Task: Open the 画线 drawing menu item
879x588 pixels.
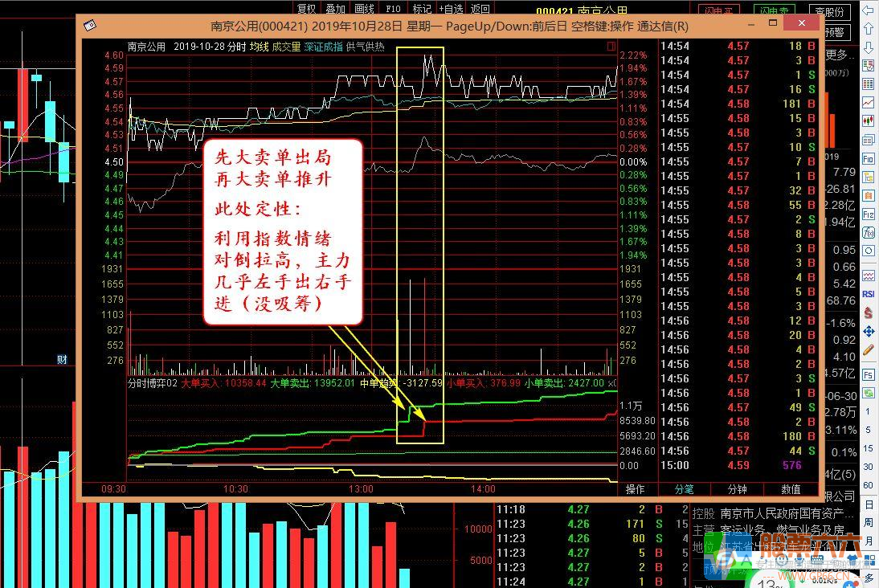Action: coord(365,8)
